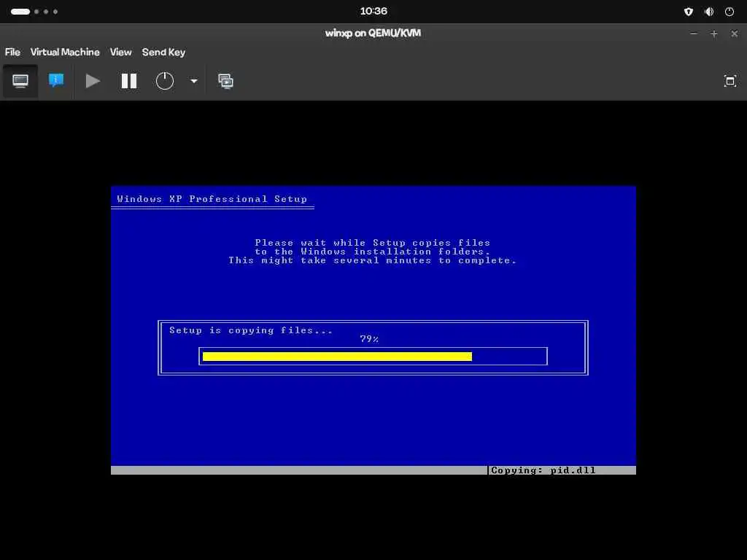Click the 'Please wait while Setup copies files' line

373,243
